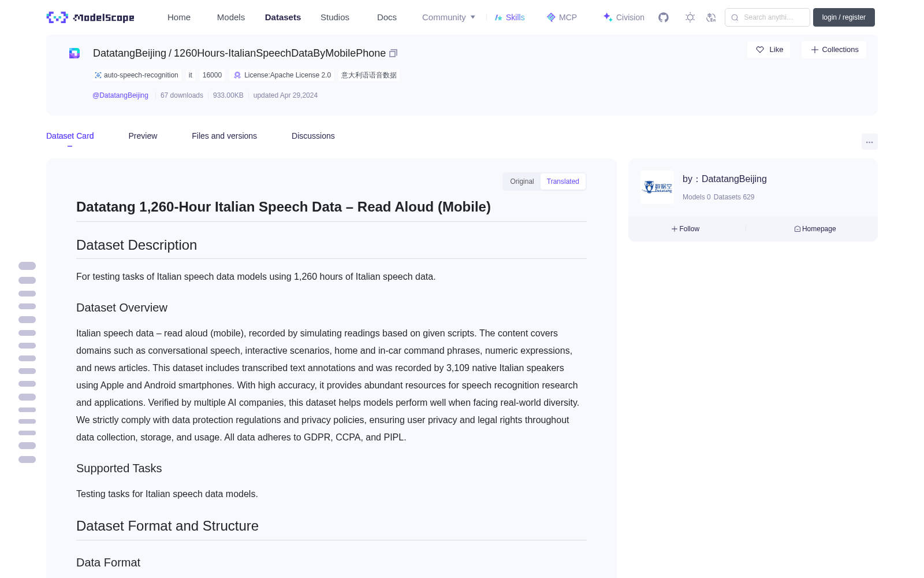Click the auto-speech-recognition task icon
Screen dimensions: 924x578
(x=98, y=75)
